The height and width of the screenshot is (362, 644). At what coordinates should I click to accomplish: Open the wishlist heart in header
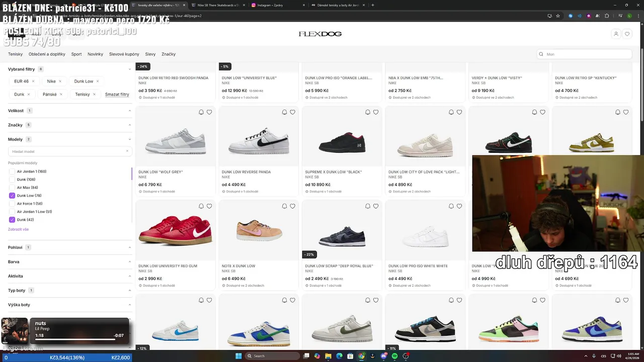pyautogui.click(x=627, y=34)
